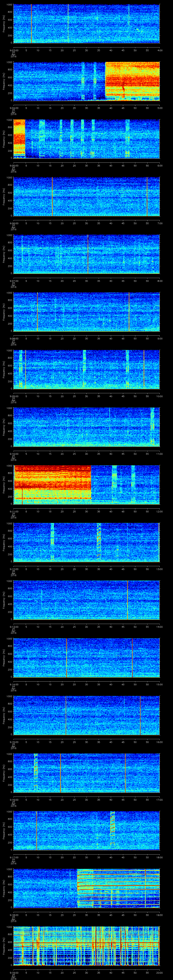
Task: Open the spectrogram panel starting at 9:12:00
Action: 86,542
